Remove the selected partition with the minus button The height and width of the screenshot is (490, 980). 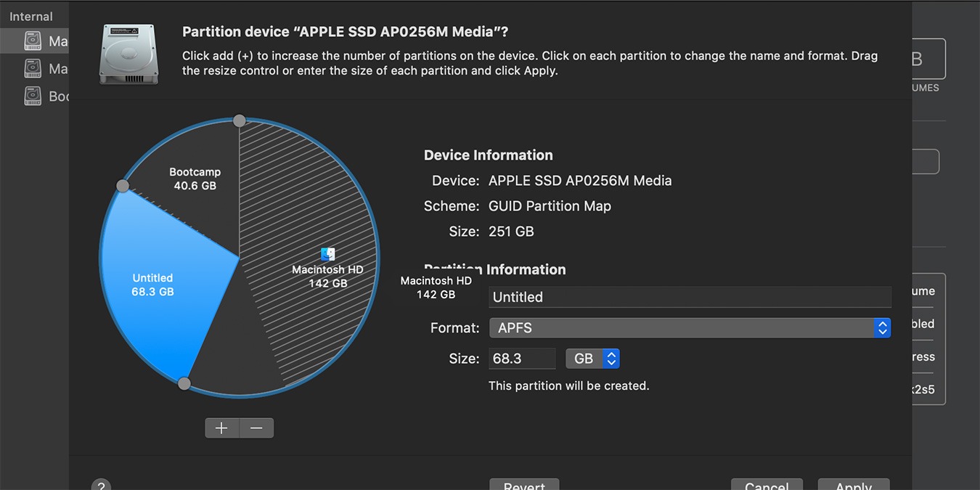256,428
